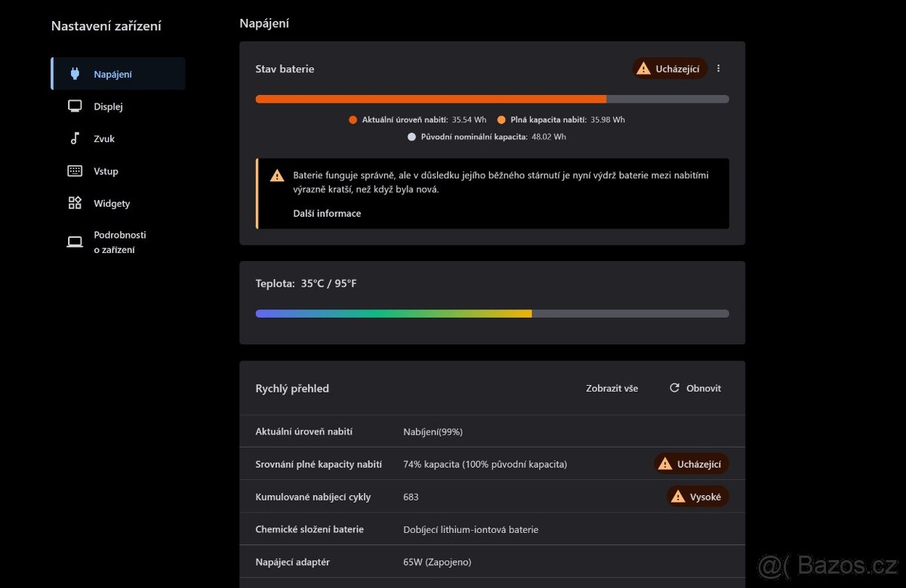Click the Ucházející badge in capacity comparison row
Image resolution: width=906 pixels, height=588 pixels.
[691, 464]
